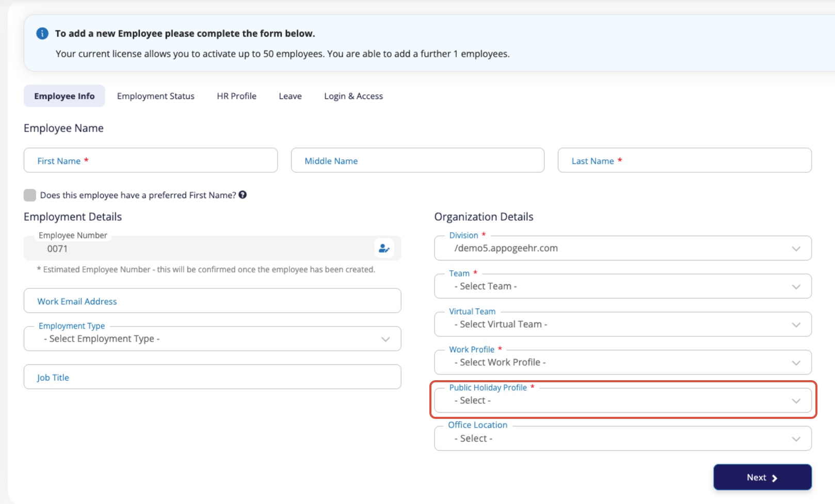Viewport: 835px width, 504px height.
Task: Click the Work Email Address field
Action: coord(212,301)
